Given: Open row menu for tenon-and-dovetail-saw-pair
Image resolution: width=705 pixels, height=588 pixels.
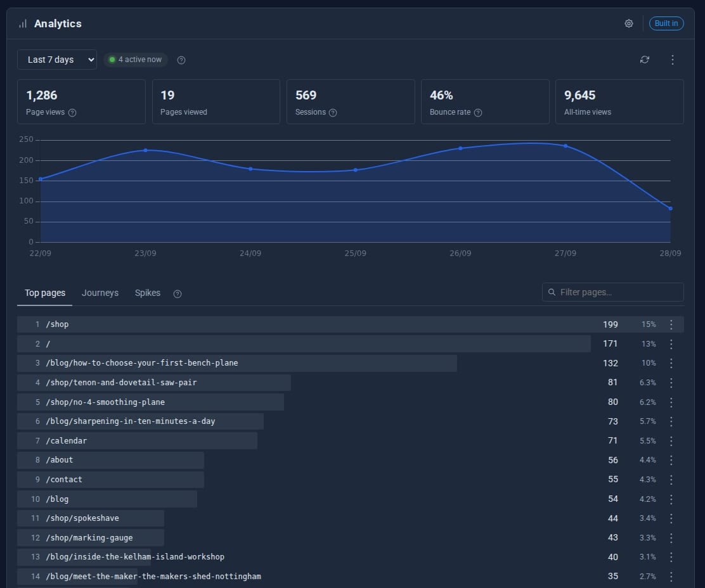Looking at the screenshot, I should click(671, 383).
